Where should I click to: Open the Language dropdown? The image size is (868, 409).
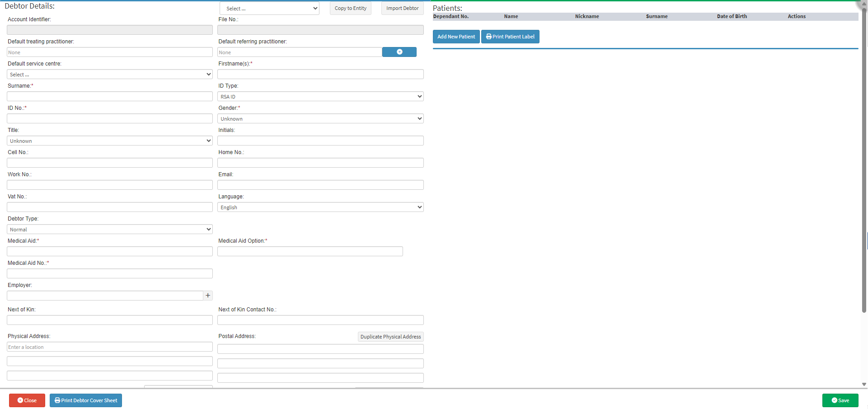tap(320, 207)
